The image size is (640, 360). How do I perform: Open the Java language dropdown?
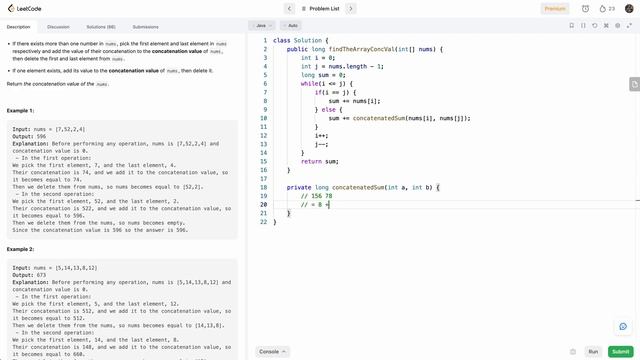(x=262, y=26)
